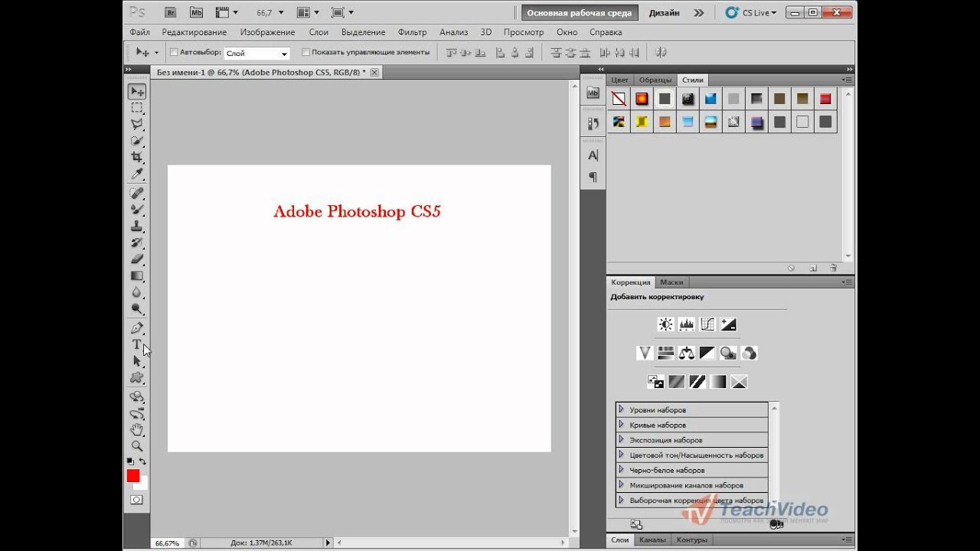
Task: Select the History Brush tool
Action: (137, 243)
